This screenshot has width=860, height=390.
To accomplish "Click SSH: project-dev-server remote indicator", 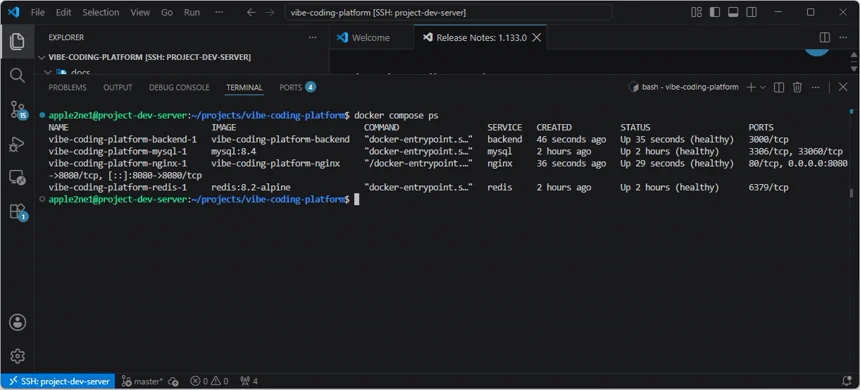I will tap(58, 381).
